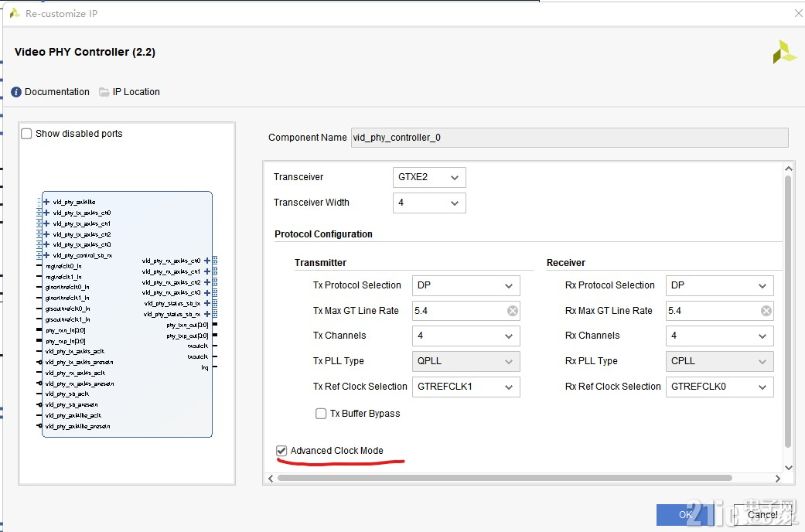Expand the vid_phy_rx_axi4s_ch2 interface plus icon
The width and height of the screenshot is (805, 532).
(207, 282)
